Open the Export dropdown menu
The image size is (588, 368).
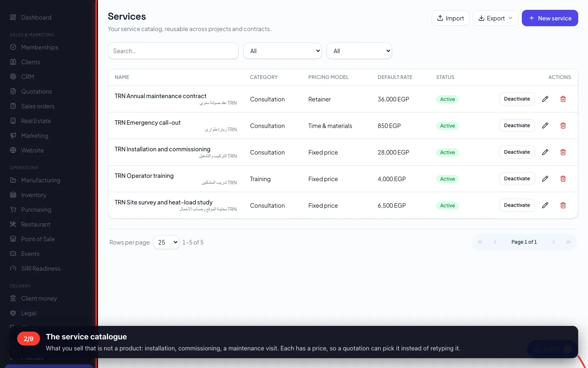[495, 18]
